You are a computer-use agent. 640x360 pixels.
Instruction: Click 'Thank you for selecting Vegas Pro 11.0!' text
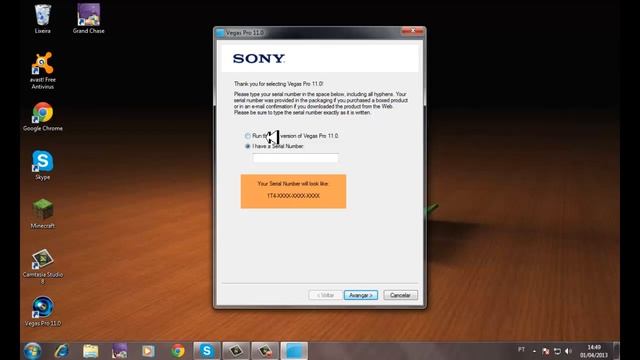click(279, 84)
